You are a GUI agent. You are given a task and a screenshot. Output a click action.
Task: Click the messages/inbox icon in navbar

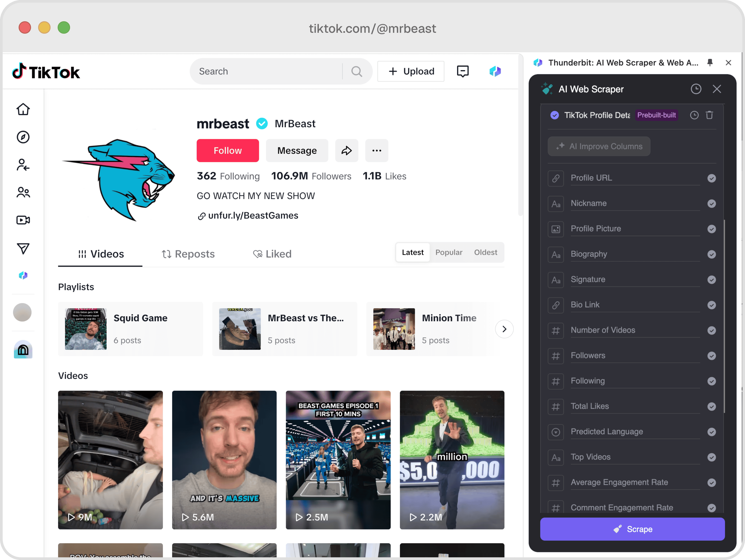pyautogui.click(x=463, y=71)
